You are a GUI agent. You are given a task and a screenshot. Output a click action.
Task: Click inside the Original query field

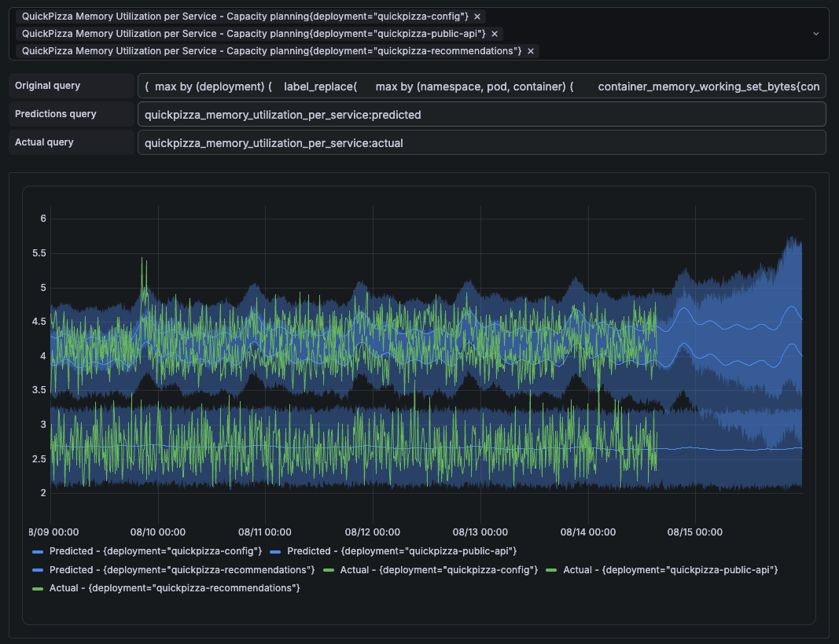(481, 86)
